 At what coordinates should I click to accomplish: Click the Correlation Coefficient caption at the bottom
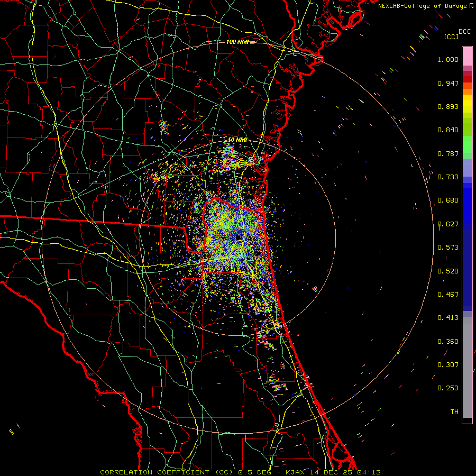click(240, 472)
